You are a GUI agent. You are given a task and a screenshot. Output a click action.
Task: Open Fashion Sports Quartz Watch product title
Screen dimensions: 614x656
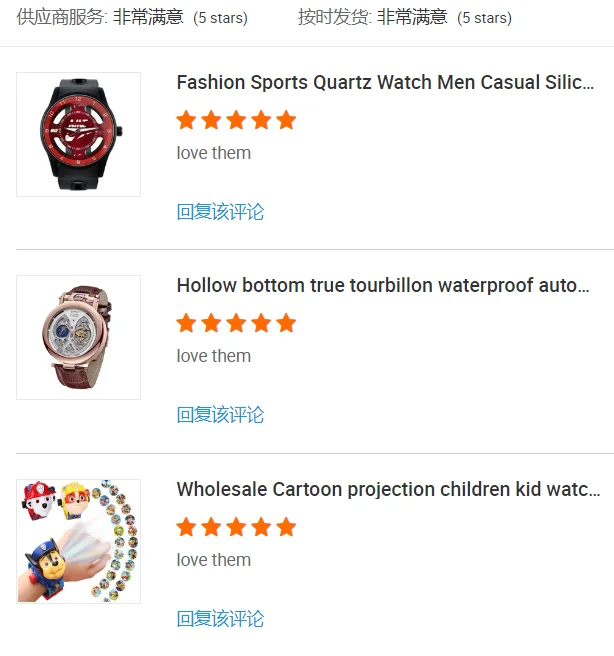pyautogui.click(x=385, y=82)
